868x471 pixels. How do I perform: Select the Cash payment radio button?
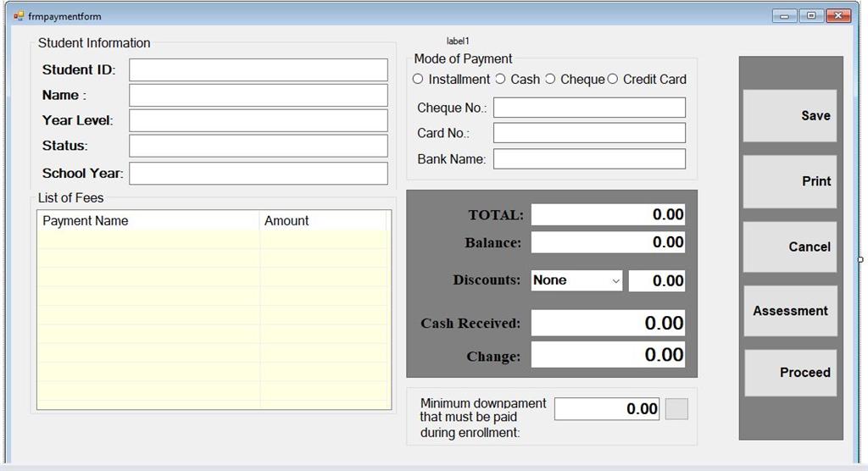tap(500, 79)
